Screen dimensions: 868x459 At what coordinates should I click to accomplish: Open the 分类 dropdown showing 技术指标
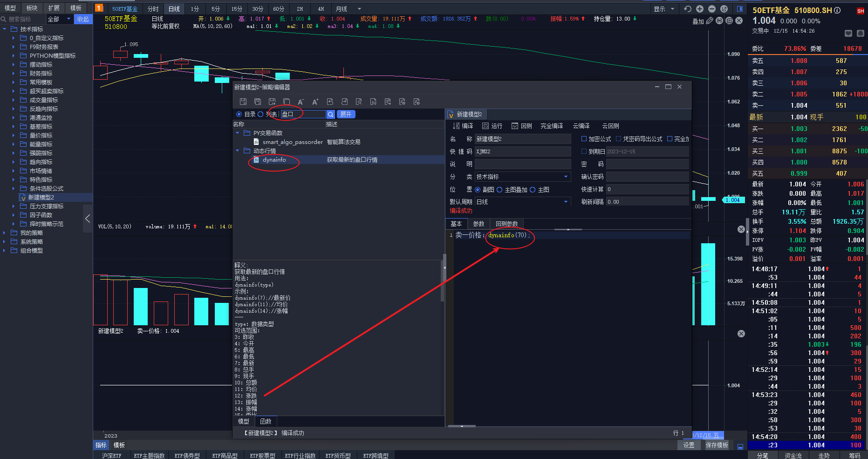[566, 177]
